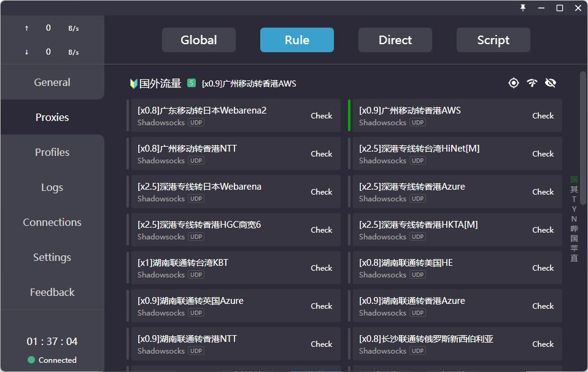Select the [x0.9]广州移动转香港AWS proxy card
The image size is (588, 372).
pyautogui.click(x=455, y=115)
